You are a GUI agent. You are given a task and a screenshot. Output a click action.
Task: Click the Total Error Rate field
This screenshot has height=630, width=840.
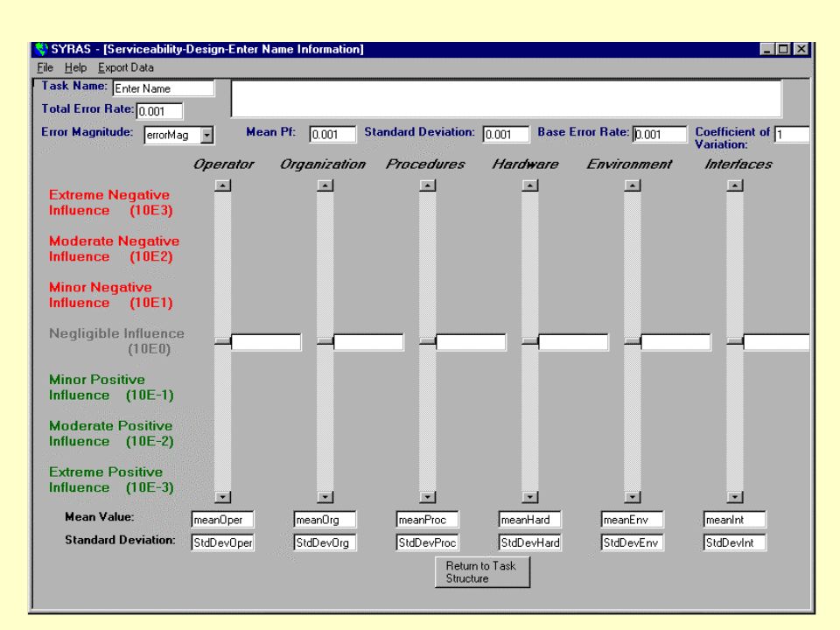[159, 111]
